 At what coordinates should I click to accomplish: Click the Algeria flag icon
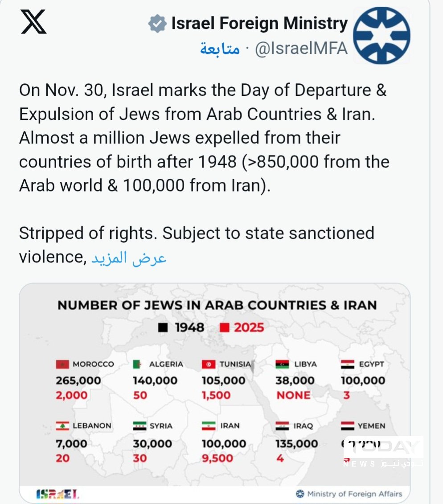point(138,364)
